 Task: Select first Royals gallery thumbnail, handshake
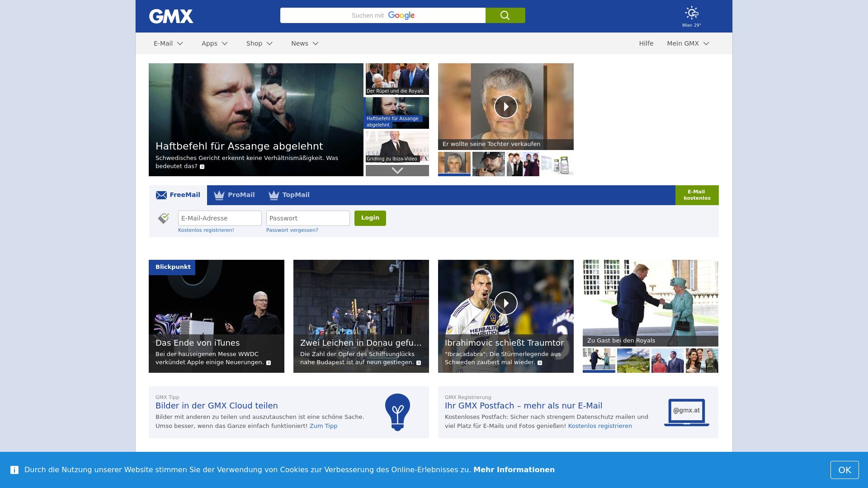point(599,360)
